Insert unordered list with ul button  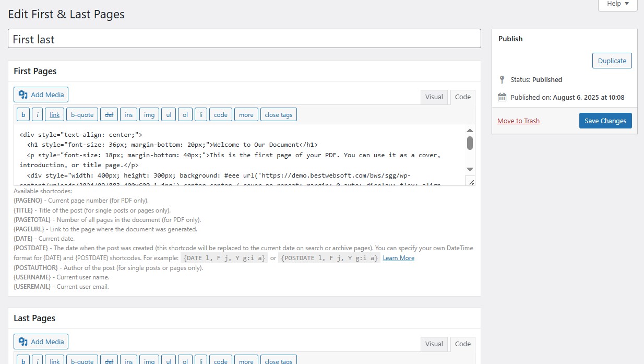pos(168,114)
